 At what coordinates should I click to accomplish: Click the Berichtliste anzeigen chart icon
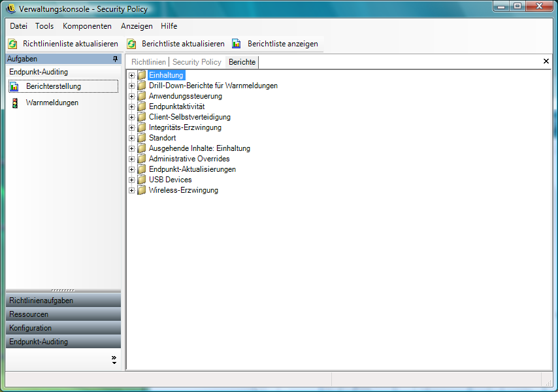[x=237, y=44]
